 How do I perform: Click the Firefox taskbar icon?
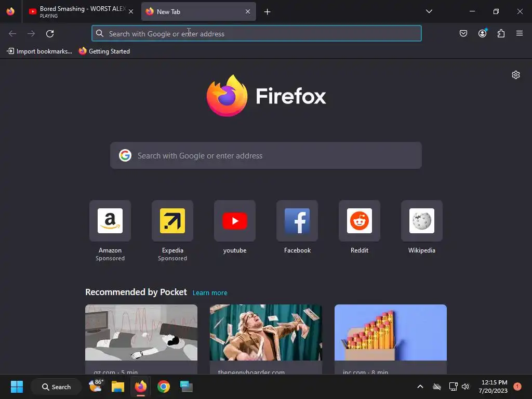(x=140, y=387)
